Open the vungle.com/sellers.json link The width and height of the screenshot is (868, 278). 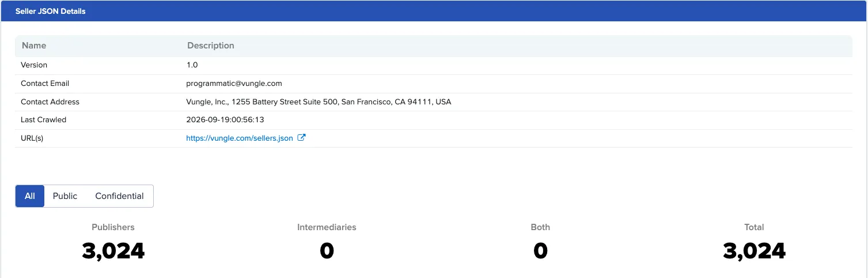pos(240,138)
